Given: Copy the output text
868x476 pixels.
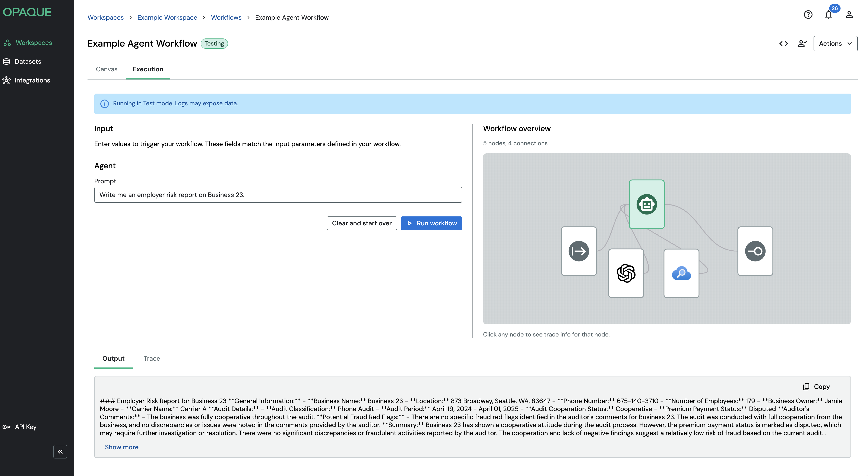Looking at the screenshot, I should click(x=817, y=387).
